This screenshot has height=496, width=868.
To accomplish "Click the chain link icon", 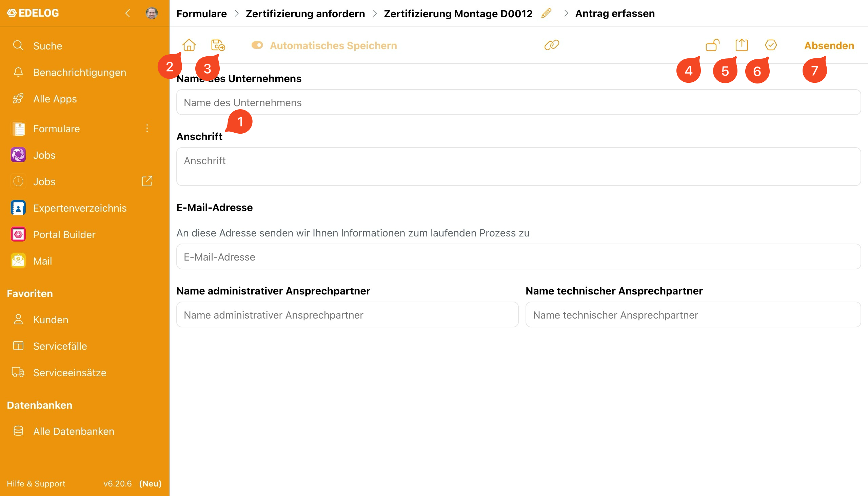I will point(551,45).
